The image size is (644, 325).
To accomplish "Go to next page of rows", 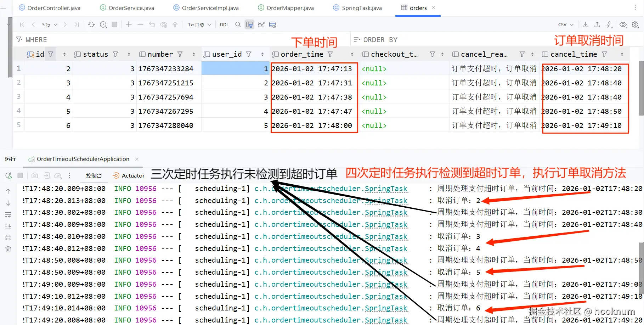I will [65, 24].
